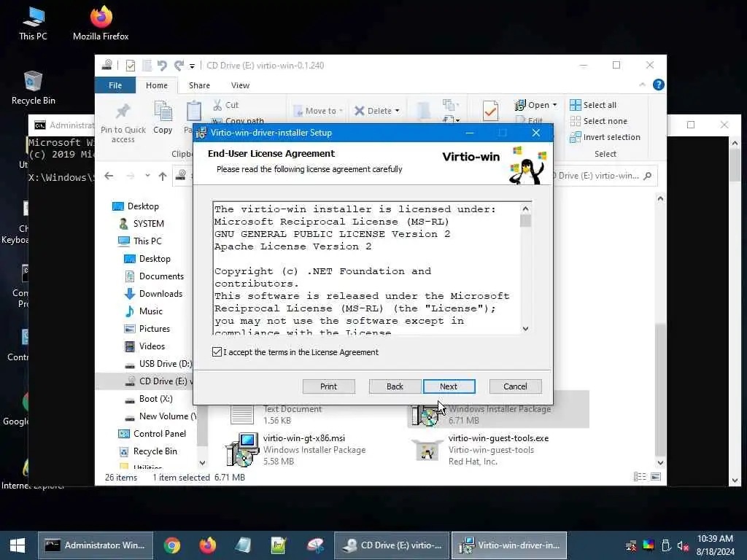Image resolution: width=747 pixels, height=560 pixels.
Task: Click Select none in ribbon
Action: (599, 121)
